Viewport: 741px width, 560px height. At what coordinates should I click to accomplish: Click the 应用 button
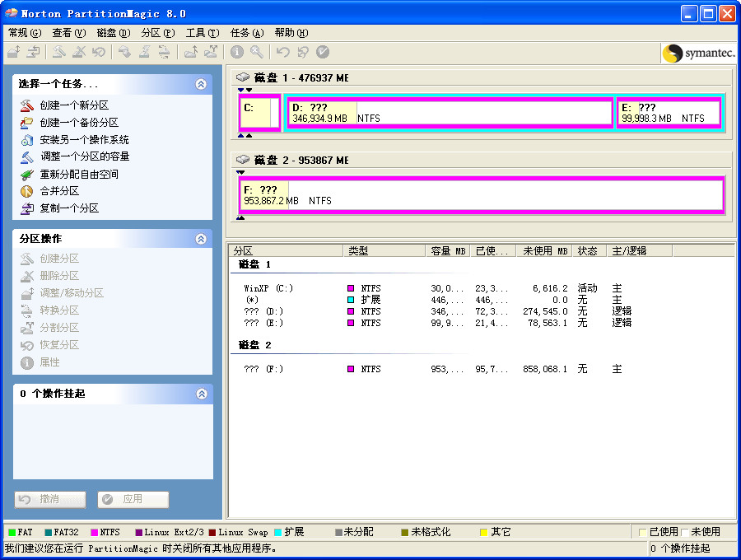(133, 500)
